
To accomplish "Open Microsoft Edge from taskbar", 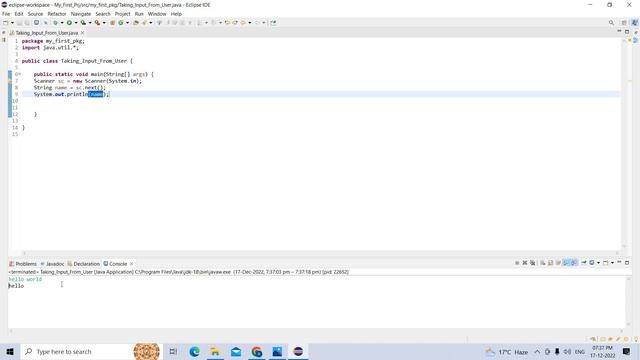I will [x=194, y=351].
